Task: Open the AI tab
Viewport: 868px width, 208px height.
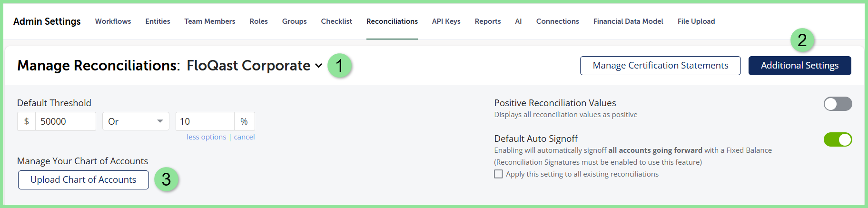Action: click(518, 21)
